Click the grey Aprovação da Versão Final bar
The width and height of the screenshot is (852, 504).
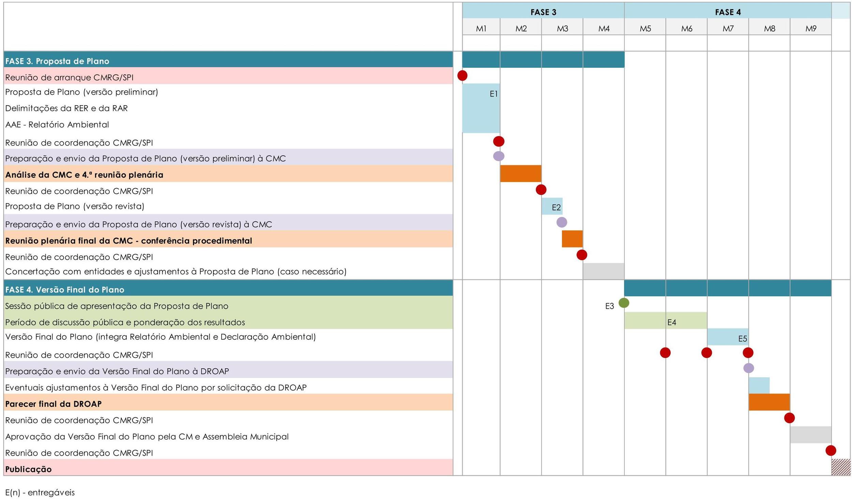[x=810, y=434]
